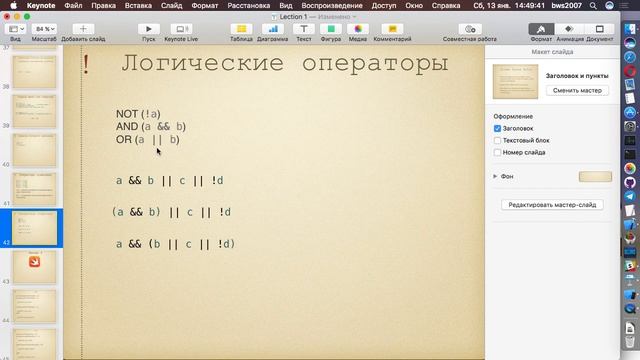640x360 pixels.
Task: Open the Trash in the Dock
Action: tap(630, 342)
